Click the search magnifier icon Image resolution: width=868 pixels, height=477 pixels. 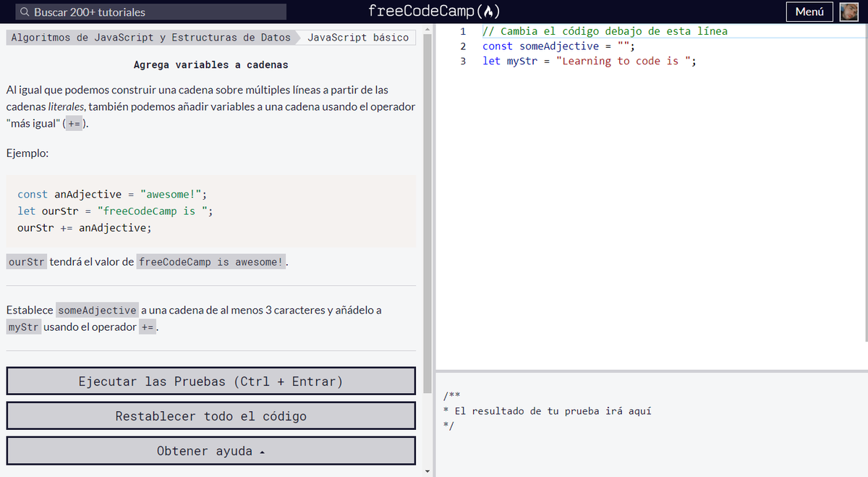pyautogui.click(x=25, y=12)
